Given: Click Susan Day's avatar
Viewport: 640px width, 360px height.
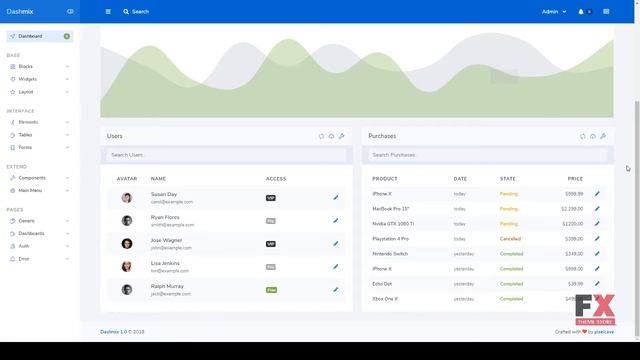Looking at the screenshot, I should pos(127,198).
